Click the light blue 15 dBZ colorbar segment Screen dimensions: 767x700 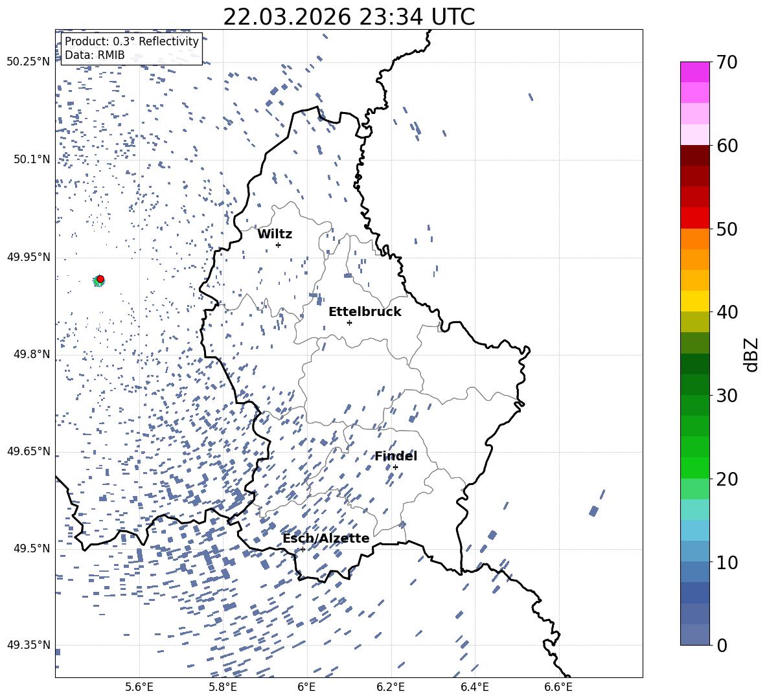click(694, 530)
